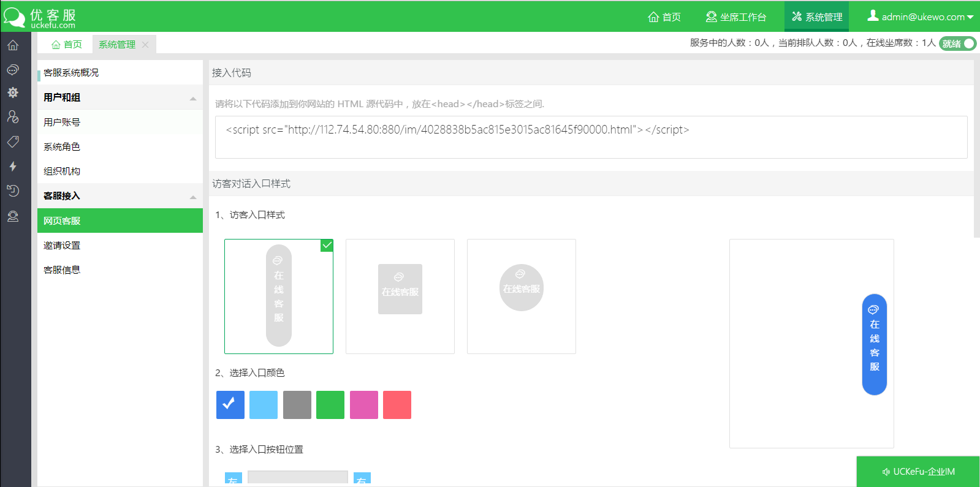The image size is (980, 487).
Task: Click the home icon in left sidebar
Action: (13, 45)
